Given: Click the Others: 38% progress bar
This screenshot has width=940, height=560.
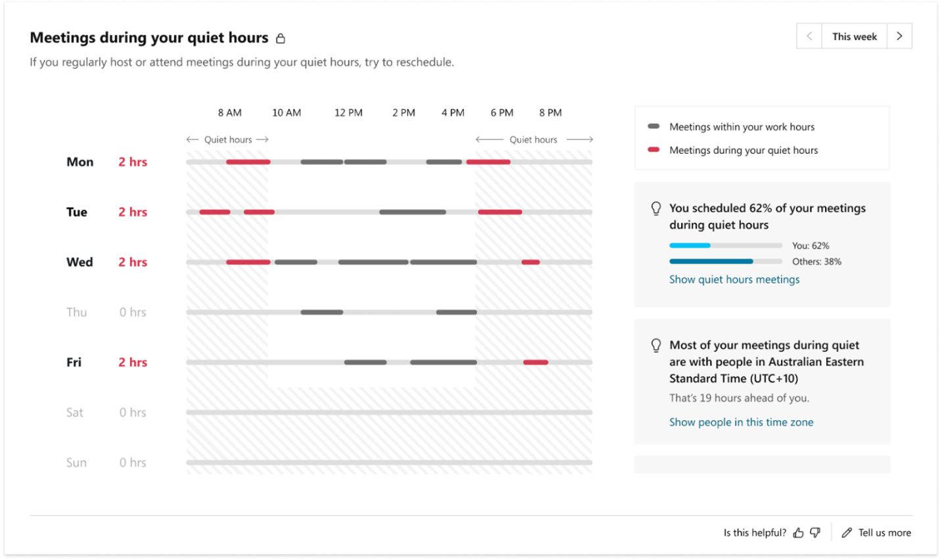Looking at the screenshot, I should pyautogui.click(x=726, y=261).
